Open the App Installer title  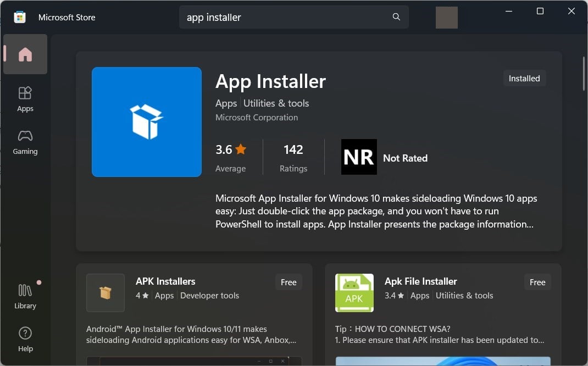coord(270,81)
